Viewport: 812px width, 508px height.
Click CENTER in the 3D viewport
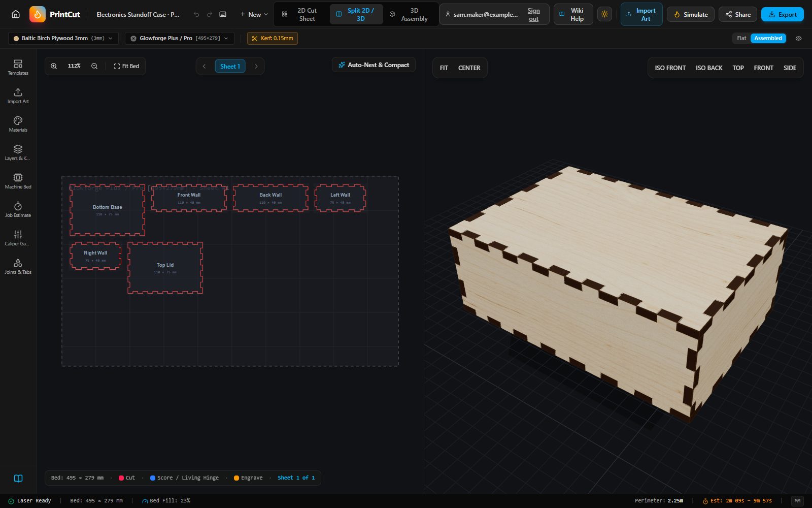click(x=469, y=68)
